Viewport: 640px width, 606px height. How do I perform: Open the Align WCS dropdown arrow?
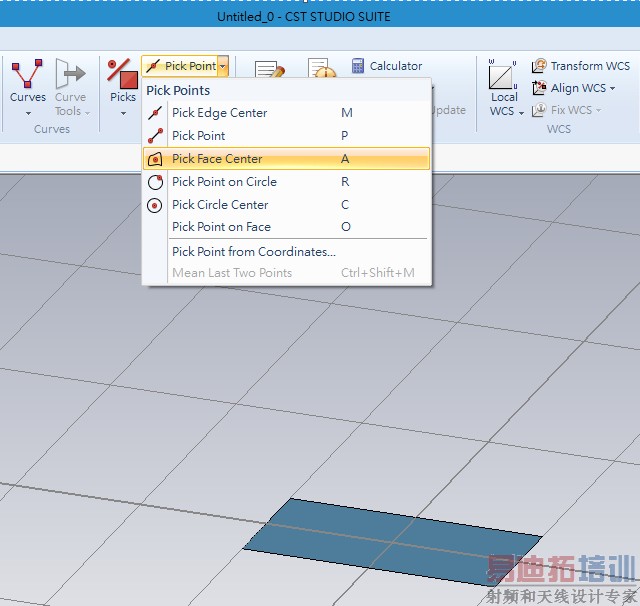(612, 88)
